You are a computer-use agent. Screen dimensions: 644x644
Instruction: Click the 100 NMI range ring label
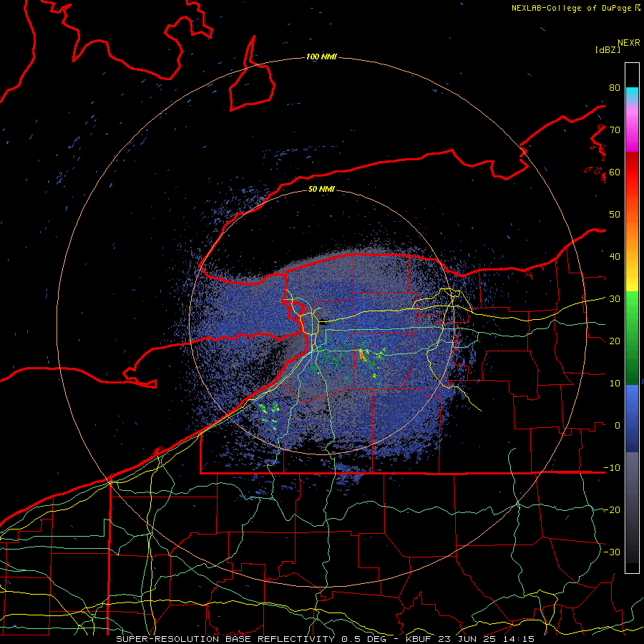pos(321,57)
